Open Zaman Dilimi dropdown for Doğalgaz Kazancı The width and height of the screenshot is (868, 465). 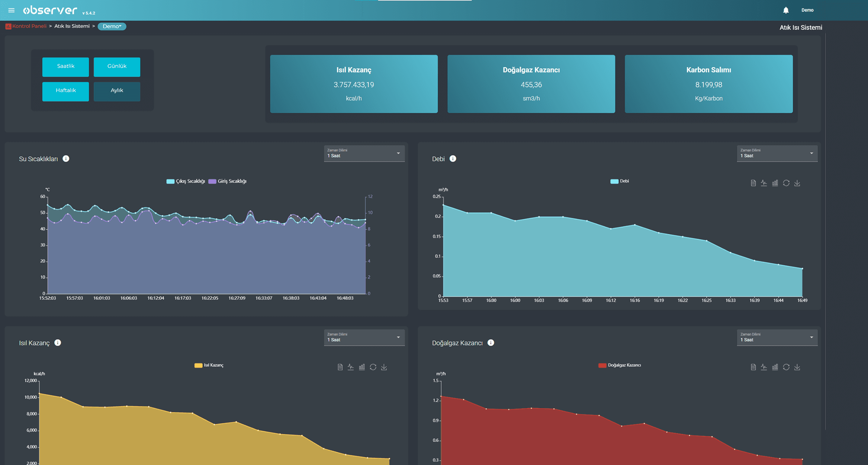[x=777, y=338]
